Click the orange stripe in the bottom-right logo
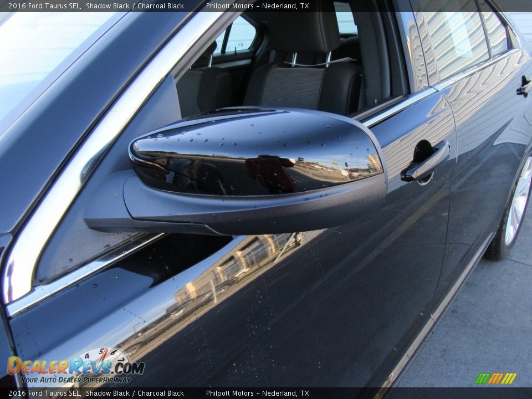 tap(495, 378)
